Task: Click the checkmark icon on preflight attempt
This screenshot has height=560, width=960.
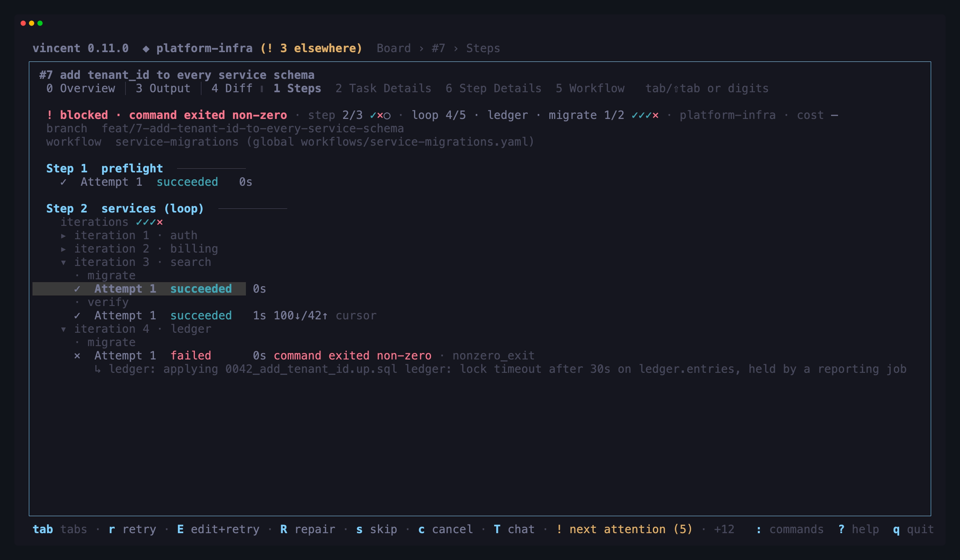Action: (63, 182)
